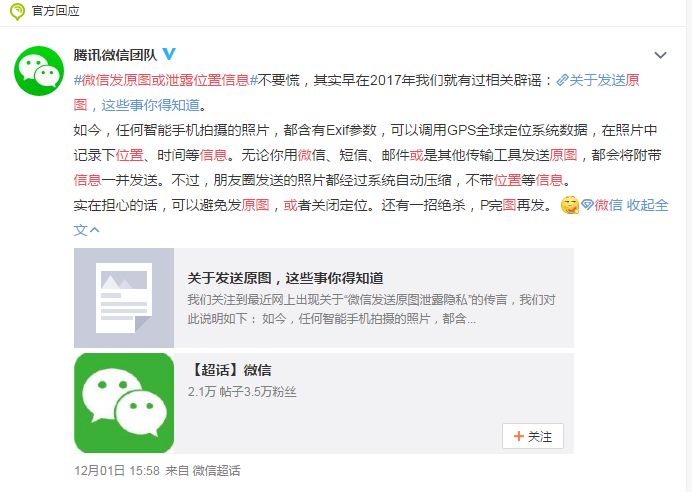Image resolution: width=692 pixels, height=492 pixels.
Task: Open the 腾讯微信团队 profile avatar
Action: tap(39, 71)
